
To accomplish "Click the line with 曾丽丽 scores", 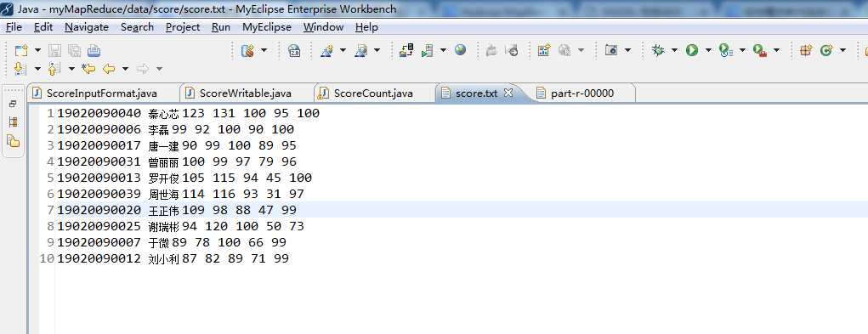I will tap(177, 161).
